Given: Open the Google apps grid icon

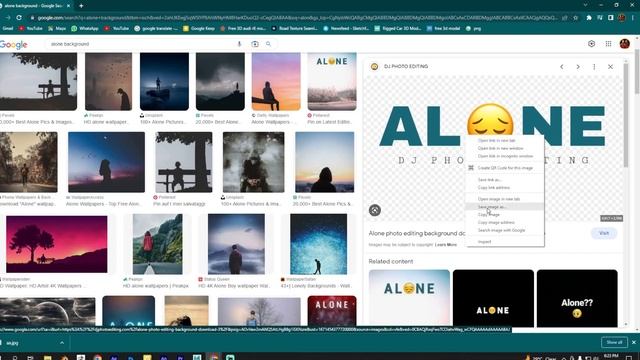Looking at the screenshot, I should (x=608, y=44).
